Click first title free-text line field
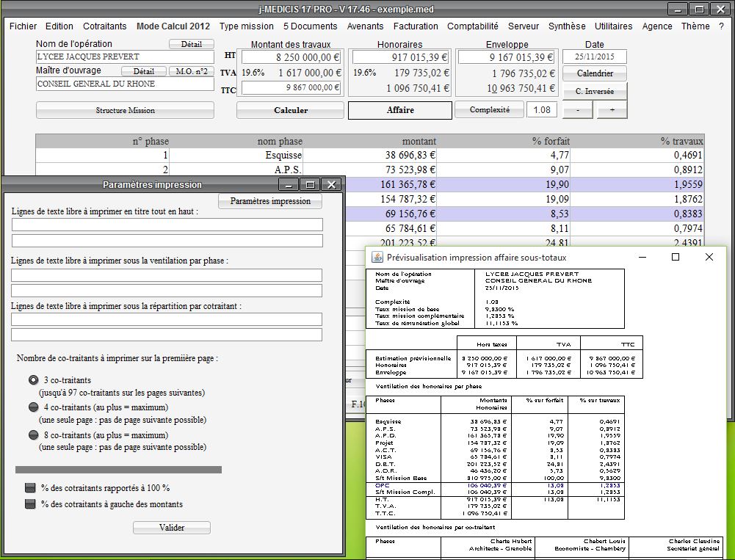The height and width of the screenshot is (560, 735). point(167,225)
